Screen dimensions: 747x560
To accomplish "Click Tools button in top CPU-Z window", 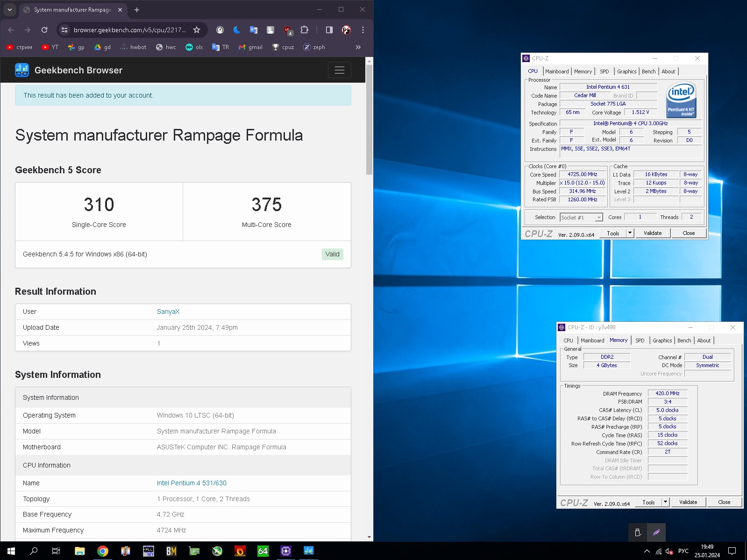I will point(613,233).
